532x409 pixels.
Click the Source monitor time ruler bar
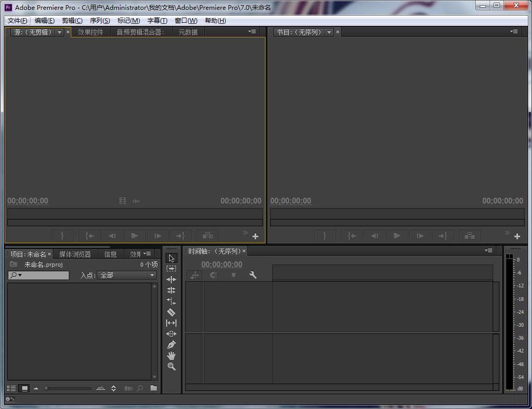coord(135,214)
